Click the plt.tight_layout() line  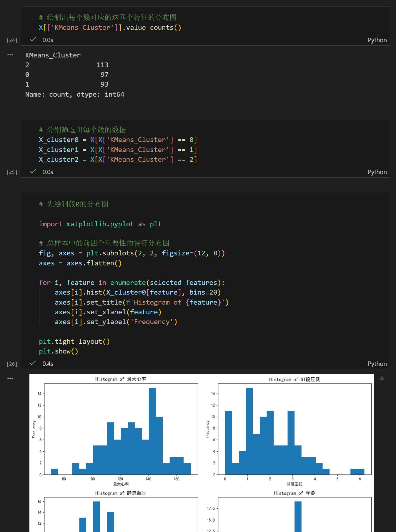(74, 341)
